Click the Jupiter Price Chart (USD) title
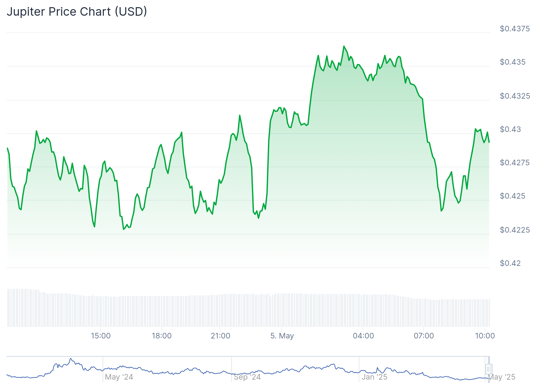Image resolution: width=537 pixels, height=392 pixels. click(77, 12)
